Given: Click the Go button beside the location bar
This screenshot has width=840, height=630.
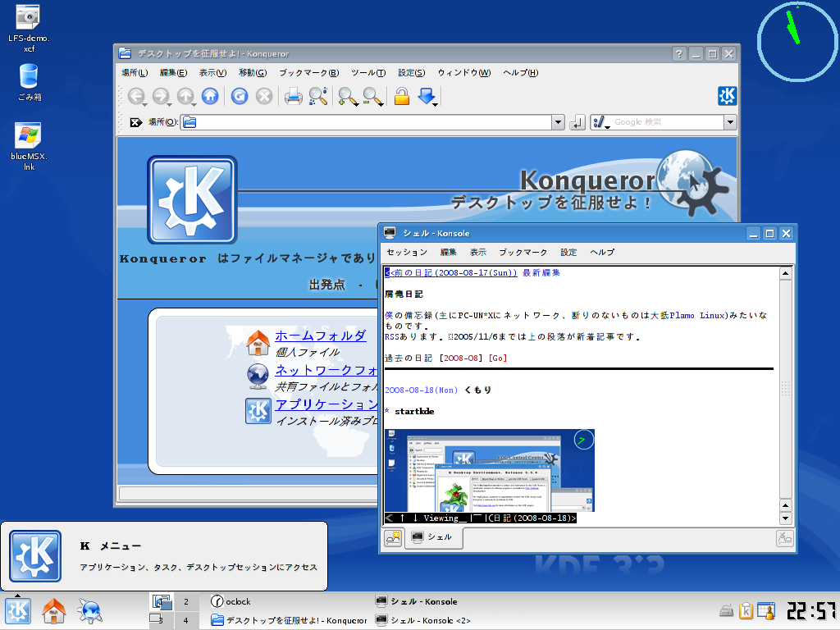Looking at the screenshot, I should [x=577, y=123].
